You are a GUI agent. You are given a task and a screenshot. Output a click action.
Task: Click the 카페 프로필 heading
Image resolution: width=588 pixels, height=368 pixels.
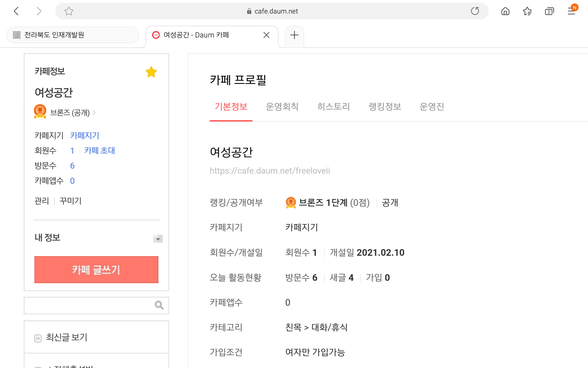tap(238, 80)
